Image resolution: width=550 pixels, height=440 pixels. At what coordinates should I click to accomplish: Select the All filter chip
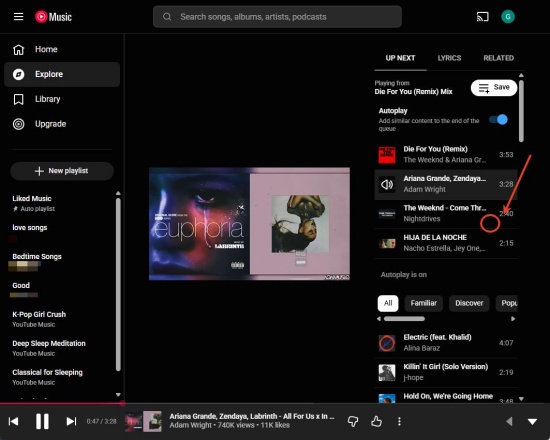click(388, 304)
